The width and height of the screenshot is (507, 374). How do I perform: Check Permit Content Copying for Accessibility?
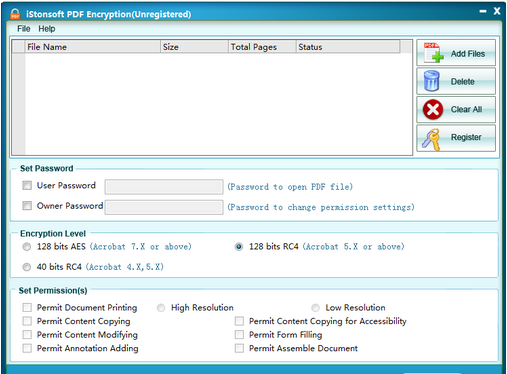(x=239, y=321)
